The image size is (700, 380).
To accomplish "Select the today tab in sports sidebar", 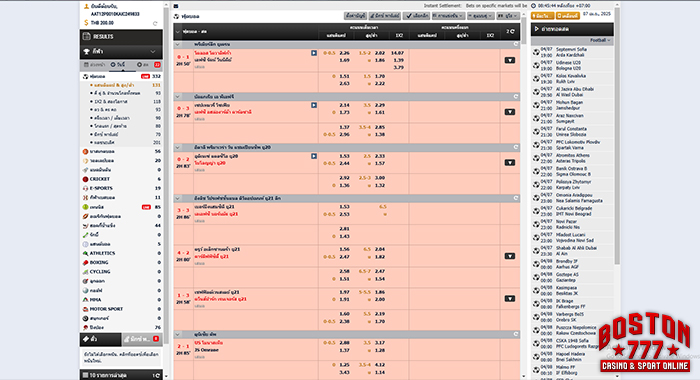I will (x=118, y=65).
